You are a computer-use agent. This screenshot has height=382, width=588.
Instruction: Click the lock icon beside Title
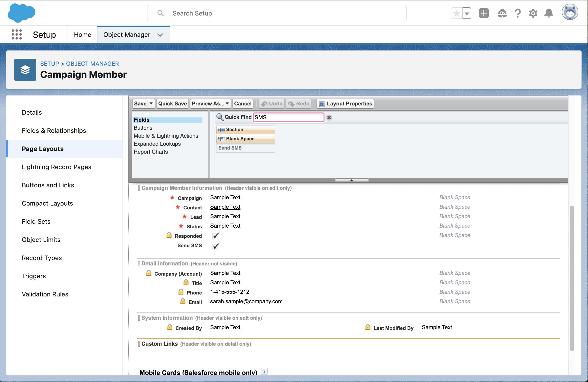click(186, 282)
